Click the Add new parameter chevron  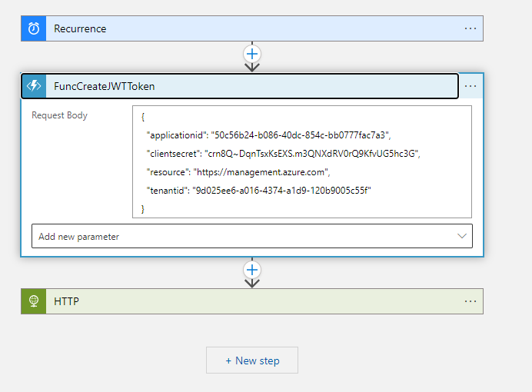coord(462,236)
